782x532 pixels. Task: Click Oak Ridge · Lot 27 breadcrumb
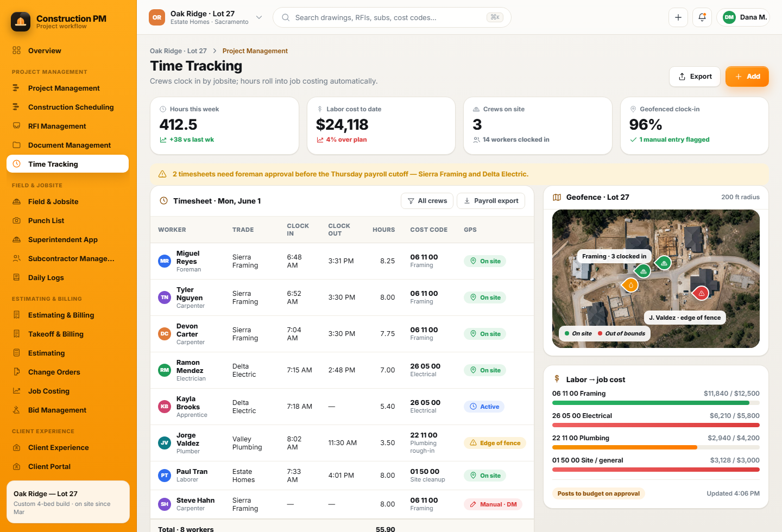point(178,51)
